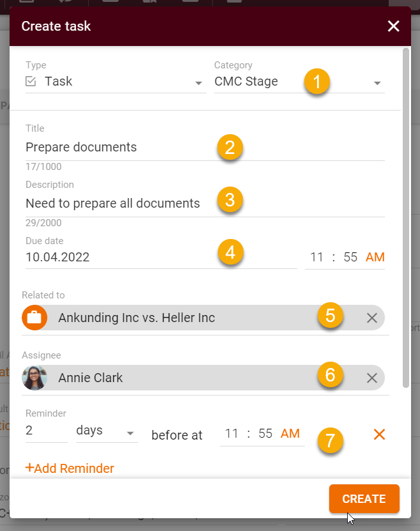This screenshot has width=420, height=531.
Task: Remove Annie Clark as assignee
Action: coord(372,378)
